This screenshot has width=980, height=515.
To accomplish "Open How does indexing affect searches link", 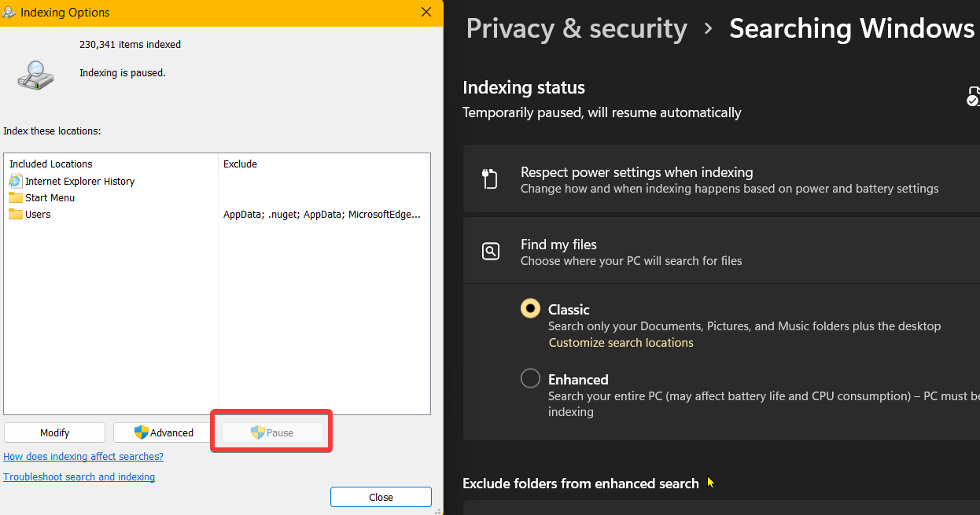I will [83, 457].
